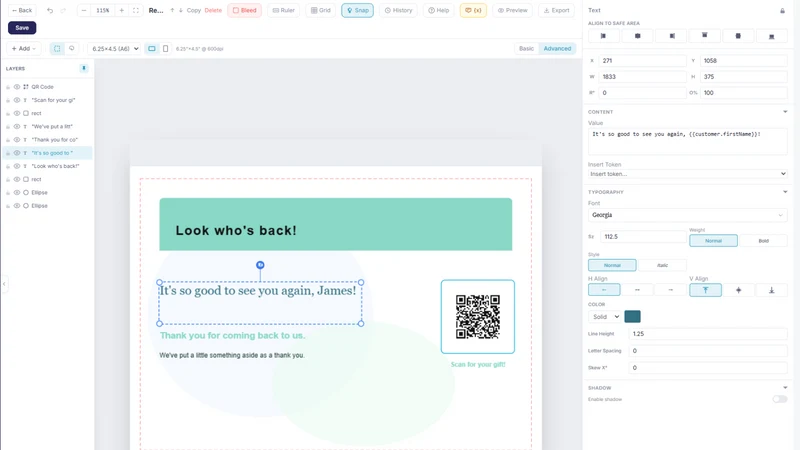
Task: Move layer up with the up arrow
Action: (172, 10)
